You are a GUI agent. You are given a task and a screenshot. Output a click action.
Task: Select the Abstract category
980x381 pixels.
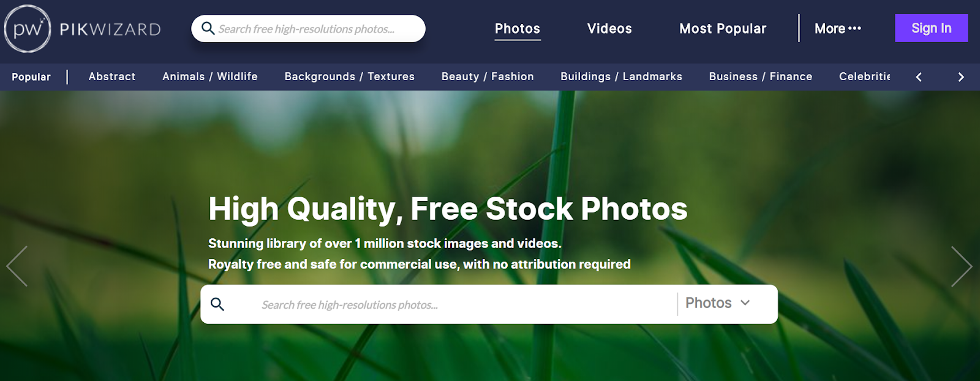coord(112,77)
